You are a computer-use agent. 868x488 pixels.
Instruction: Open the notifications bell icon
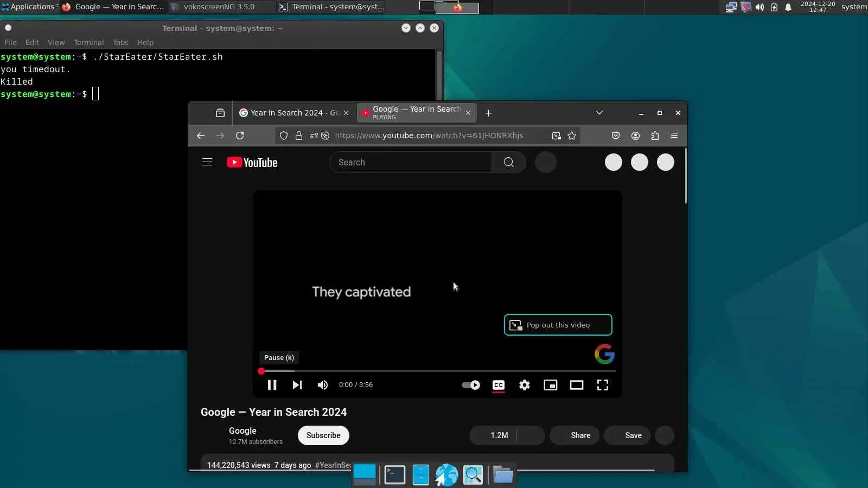788,7
